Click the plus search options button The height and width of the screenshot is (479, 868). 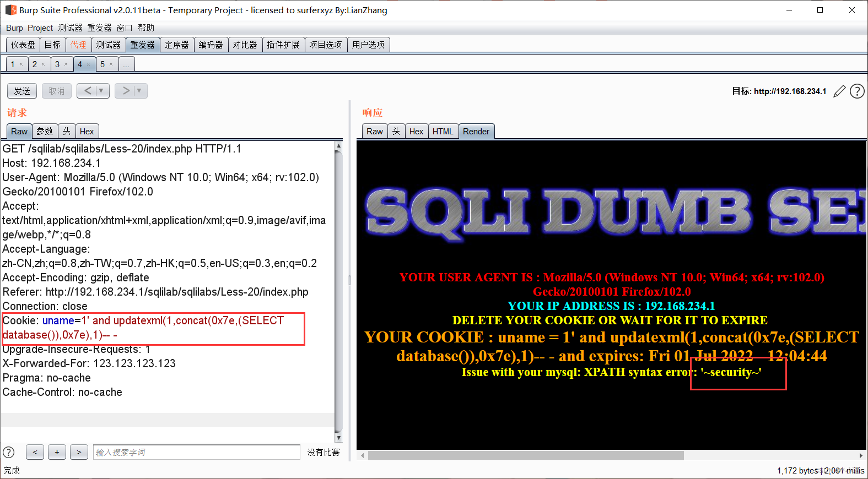coord(57,453)
